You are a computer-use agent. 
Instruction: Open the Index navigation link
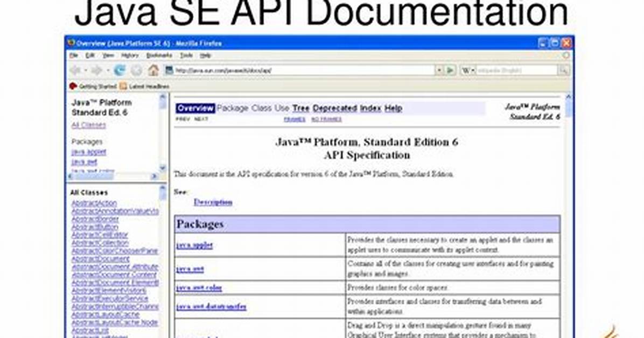pos(370,108)
